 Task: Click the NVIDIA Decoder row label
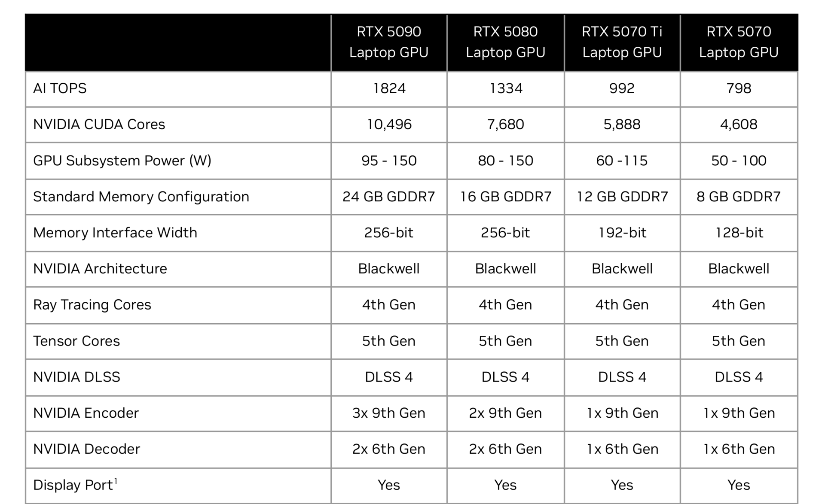tap(86, 449)
